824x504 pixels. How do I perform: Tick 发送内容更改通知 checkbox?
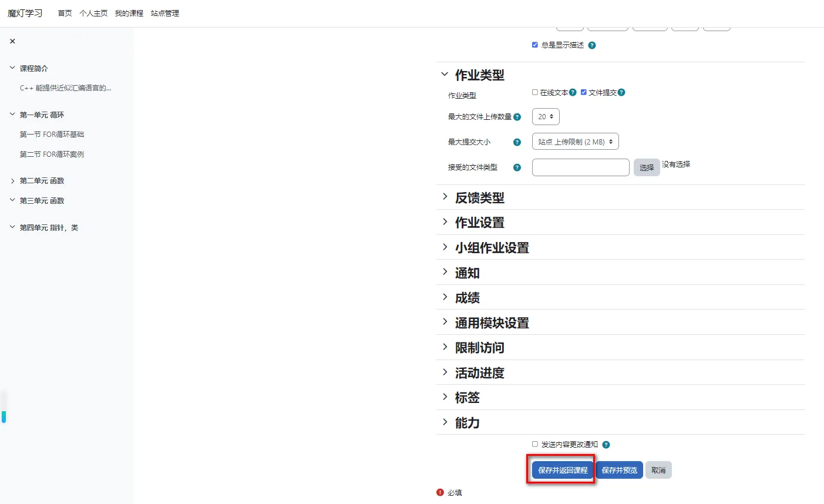pos(535,444)
